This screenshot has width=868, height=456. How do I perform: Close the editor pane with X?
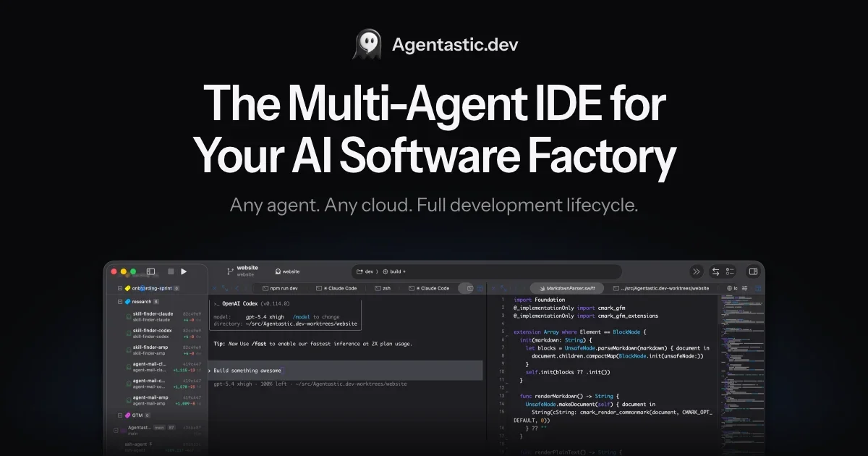493,288
